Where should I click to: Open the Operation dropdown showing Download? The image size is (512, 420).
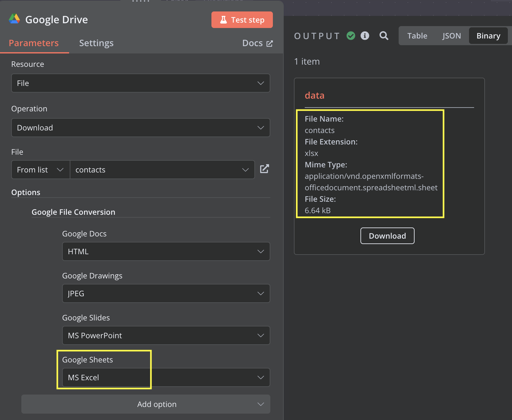[140, 128]
